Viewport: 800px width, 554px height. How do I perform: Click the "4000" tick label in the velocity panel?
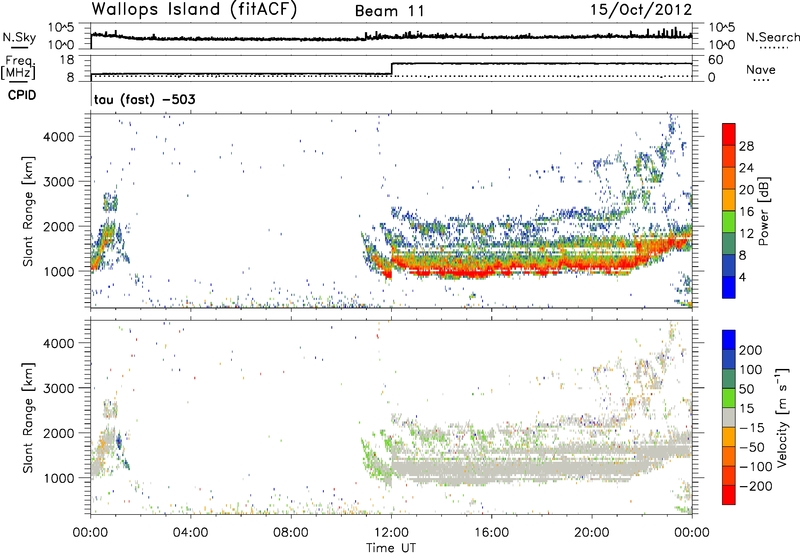pos(59,343)
